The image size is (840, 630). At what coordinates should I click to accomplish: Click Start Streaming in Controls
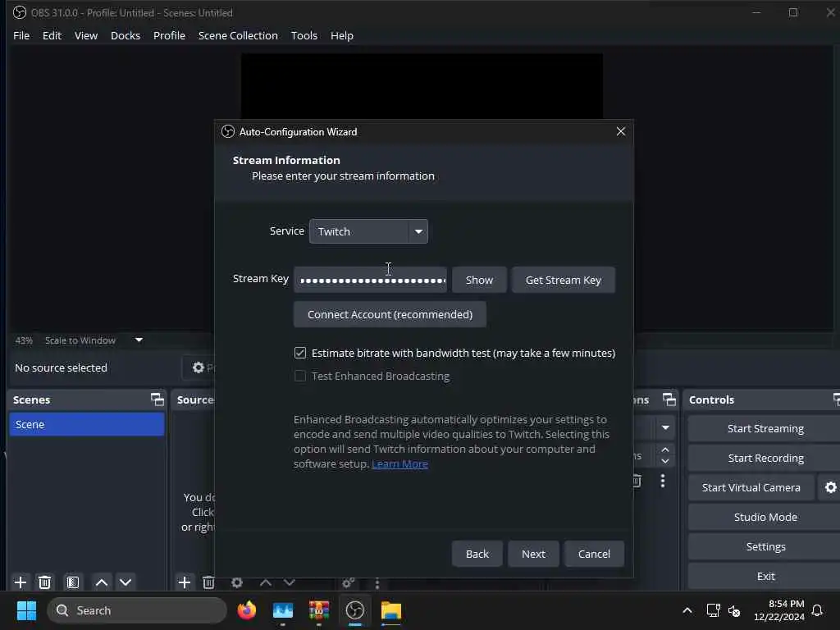pos(765,428)
